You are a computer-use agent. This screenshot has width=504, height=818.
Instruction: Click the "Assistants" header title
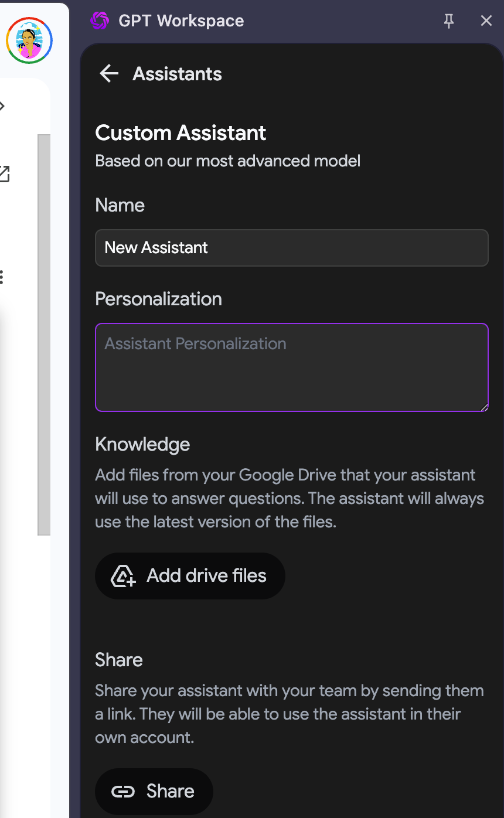coord(177,74)
